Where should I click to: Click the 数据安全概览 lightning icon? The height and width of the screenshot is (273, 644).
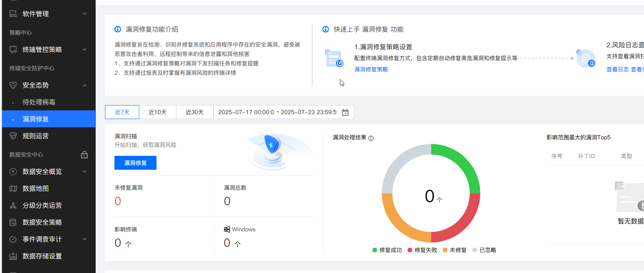coord(13,172)
